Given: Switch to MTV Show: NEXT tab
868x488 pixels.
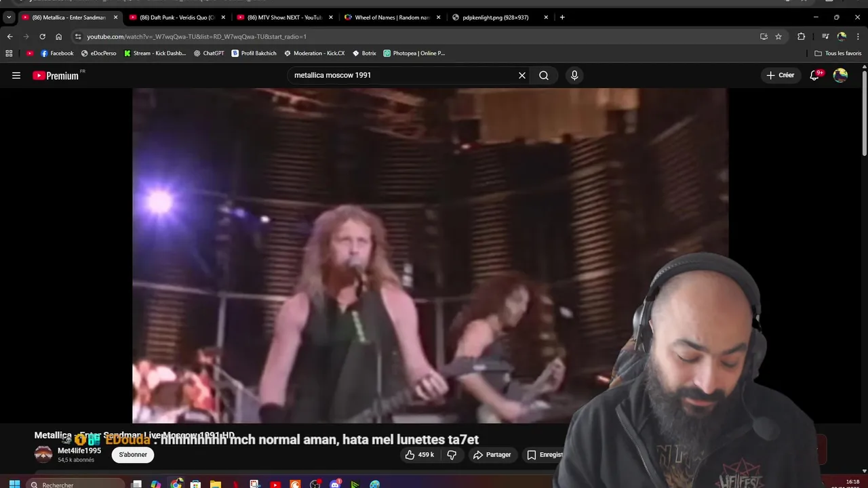Looking at the screenshot, I should tap(284, 18).
